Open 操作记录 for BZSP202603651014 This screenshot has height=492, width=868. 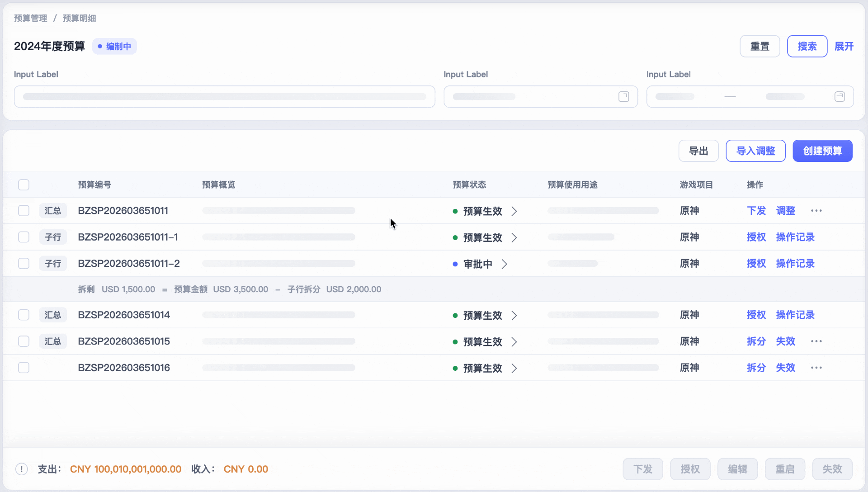click(x=795, y=315)
